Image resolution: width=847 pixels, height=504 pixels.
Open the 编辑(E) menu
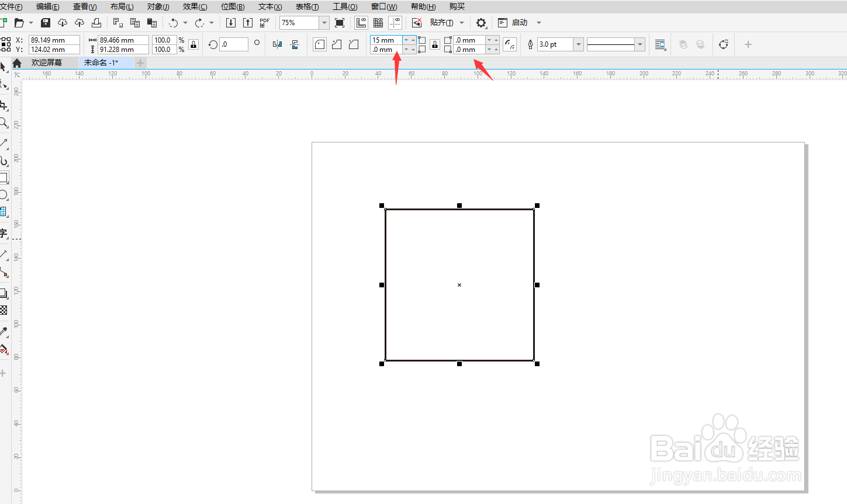point(48,6)
